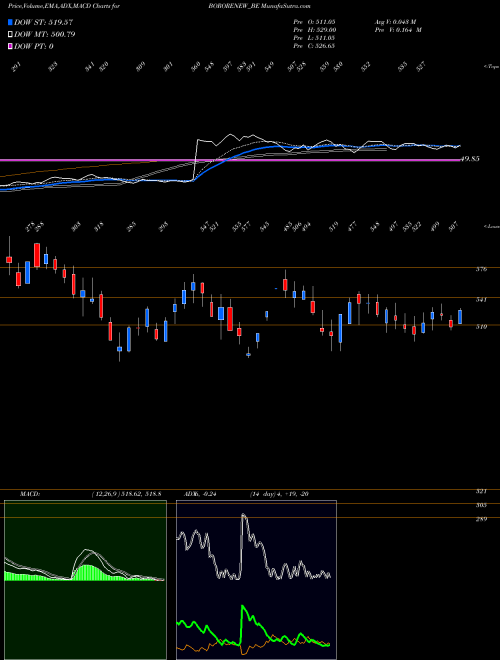Select the 'Pre O: 511.05' open value
Viewport: 500px width, 660px height.
[x=314, y=22]
